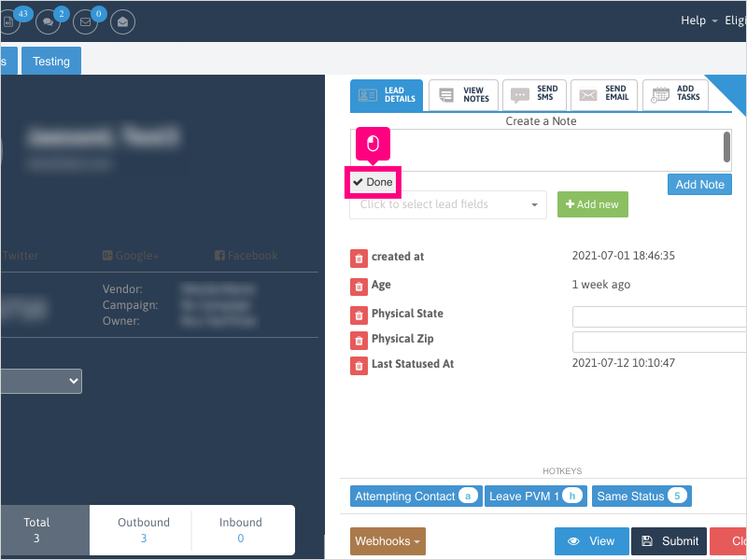Open the Facebook link

pyautogui.click(x=246, y=255)
